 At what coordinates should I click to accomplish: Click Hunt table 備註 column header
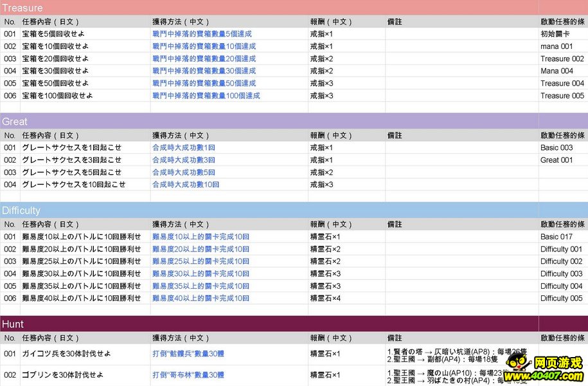461,338
